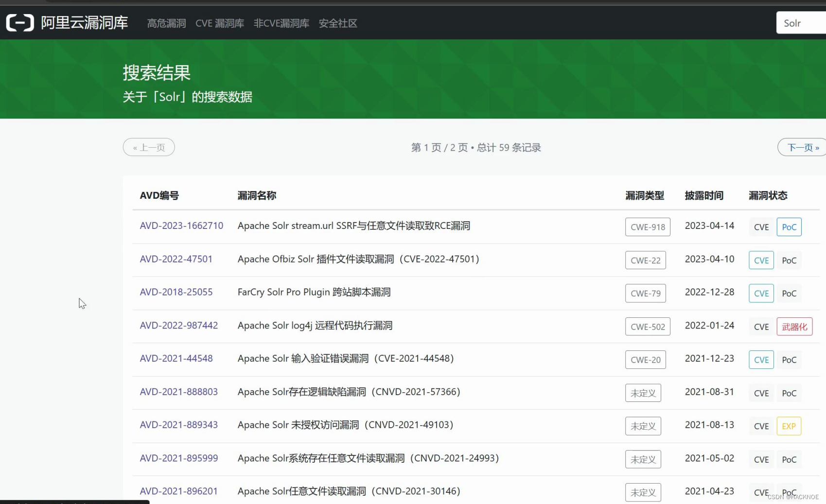
Task: Click the CWE-502 tag
Action: 647,326
